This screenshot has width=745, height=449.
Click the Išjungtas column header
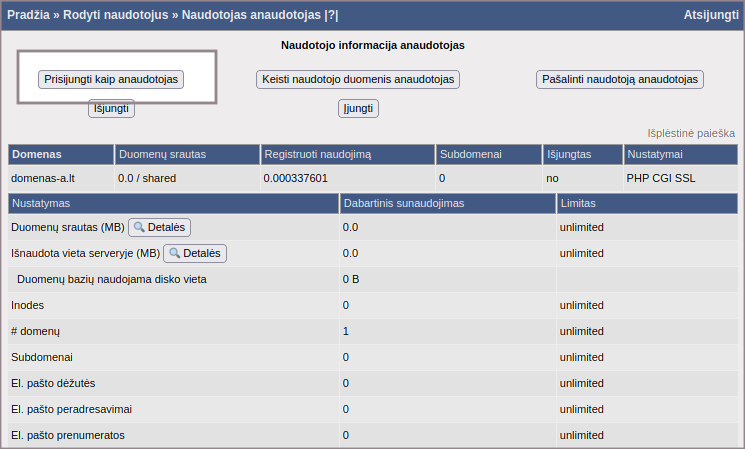click(x=569, y=155)
